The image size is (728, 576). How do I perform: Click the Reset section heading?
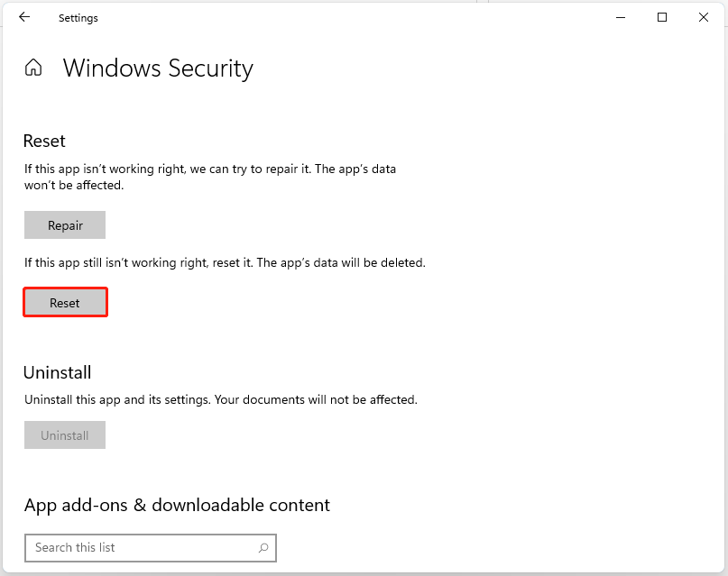click(x=43, y=141)
